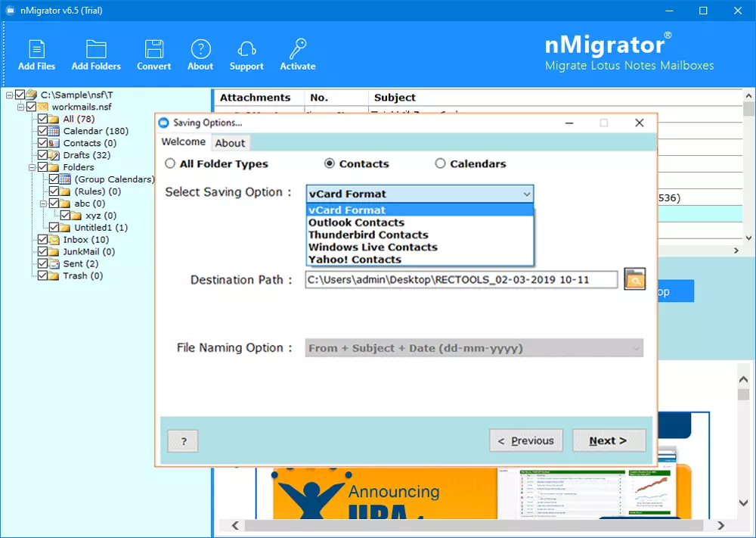Uncheck the Trash (0) checkbox
The height and width of the screenshot is (538, 756).
42,275
